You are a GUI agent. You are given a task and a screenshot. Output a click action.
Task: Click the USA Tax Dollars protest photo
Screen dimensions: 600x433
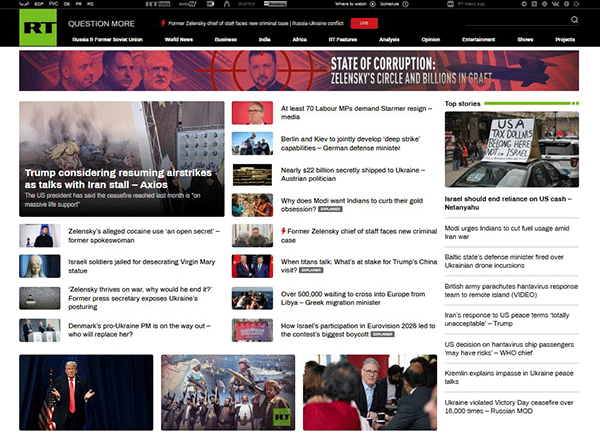512,149
